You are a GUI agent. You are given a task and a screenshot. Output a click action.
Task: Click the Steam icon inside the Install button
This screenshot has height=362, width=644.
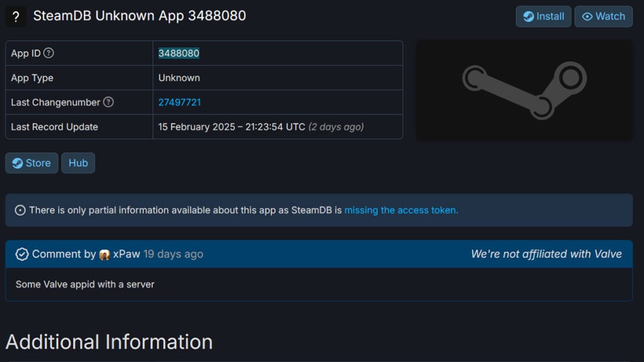pyautogui.click(x=527, y=16)
